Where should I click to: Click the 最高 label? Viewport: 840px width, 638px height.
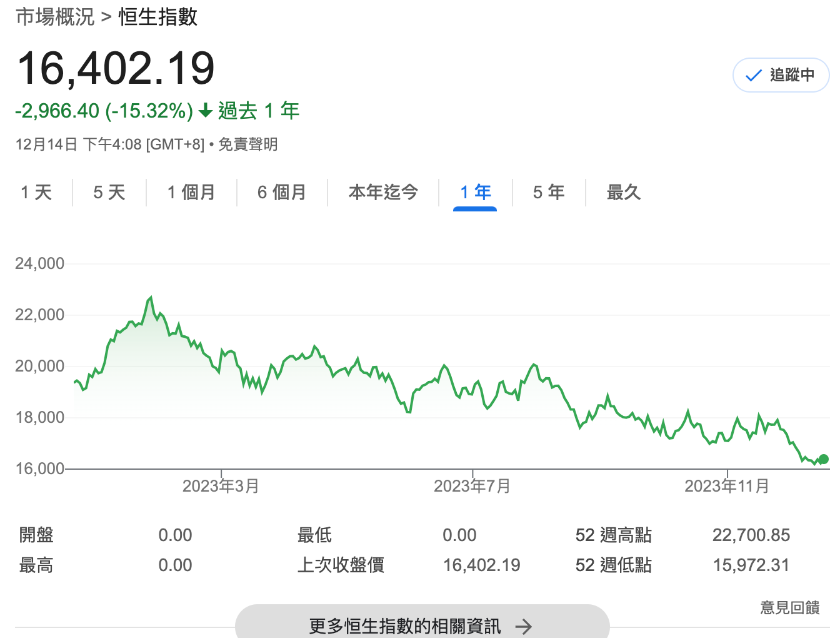coord(36,565)
